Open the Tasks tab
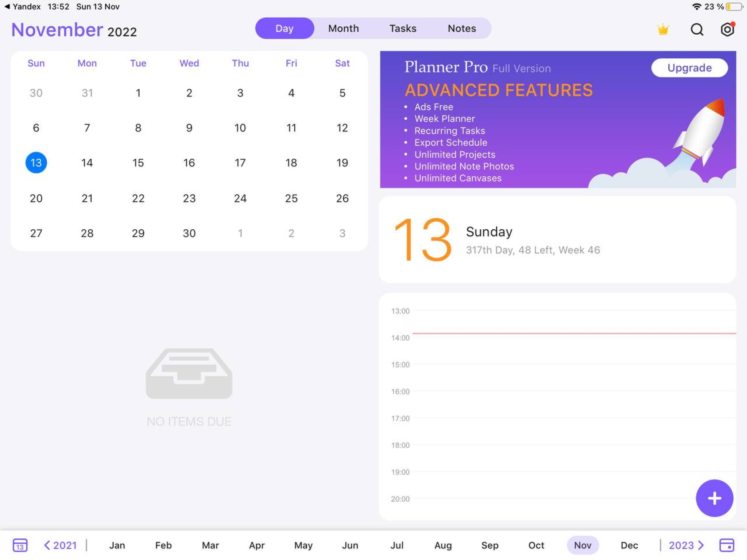This screenshot has width=747, height=560. tap(403, 28)
